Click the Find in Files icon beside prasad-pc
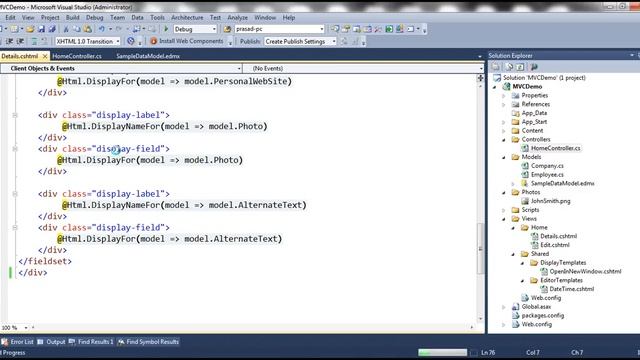The image size is (640, 360). [227, 29]
